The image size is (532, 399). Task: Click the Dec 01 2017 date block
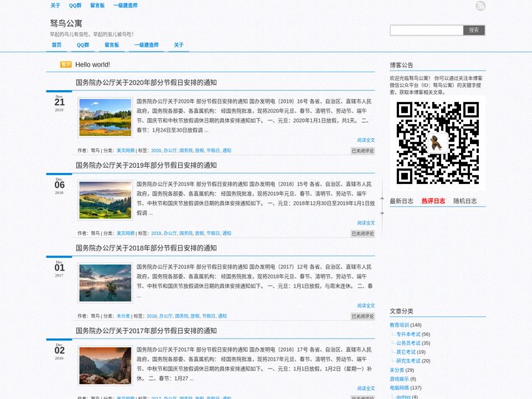pyautogui.click(x=59, y=269)
